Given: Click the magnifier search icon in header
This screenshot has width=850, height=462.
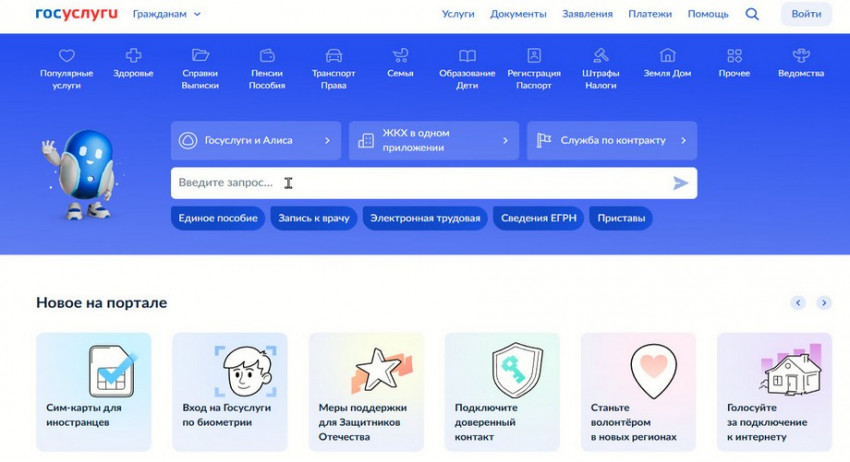Looking at the screenshot, I should coord(752,14).
